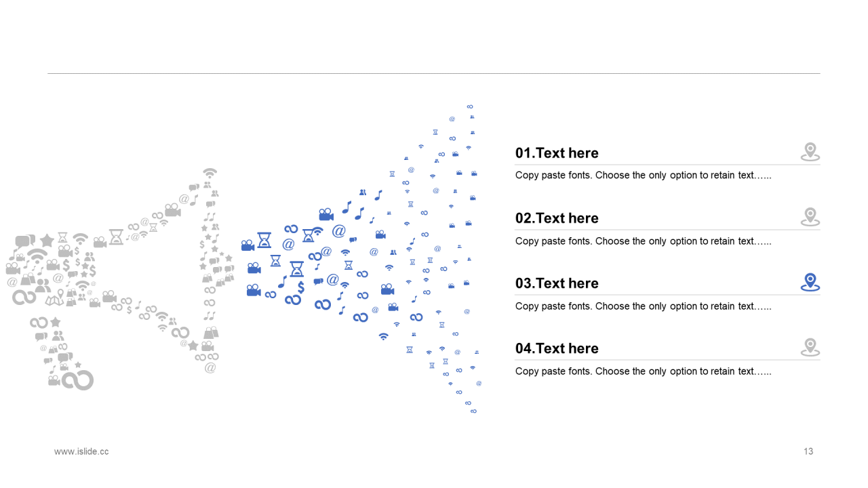The image size is (868, 488).
Task: Click the horizontal divider line under slide title
Action: [434, 73]
